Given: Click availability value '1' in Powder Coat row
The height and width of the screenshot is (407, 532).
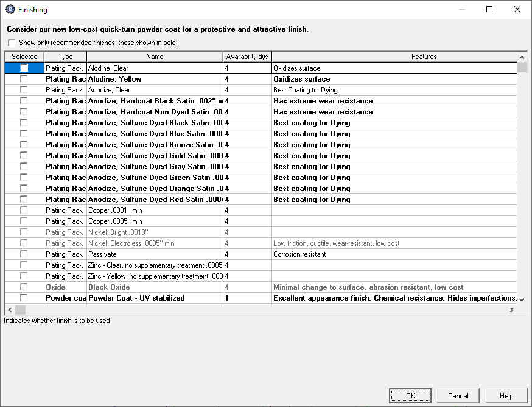Looking at the screenshot, I should coord(247,297).
